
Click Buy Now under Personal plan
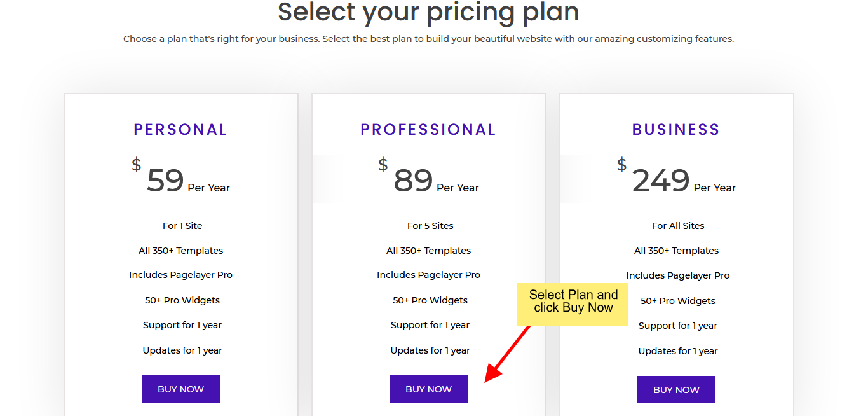(180, 389)
